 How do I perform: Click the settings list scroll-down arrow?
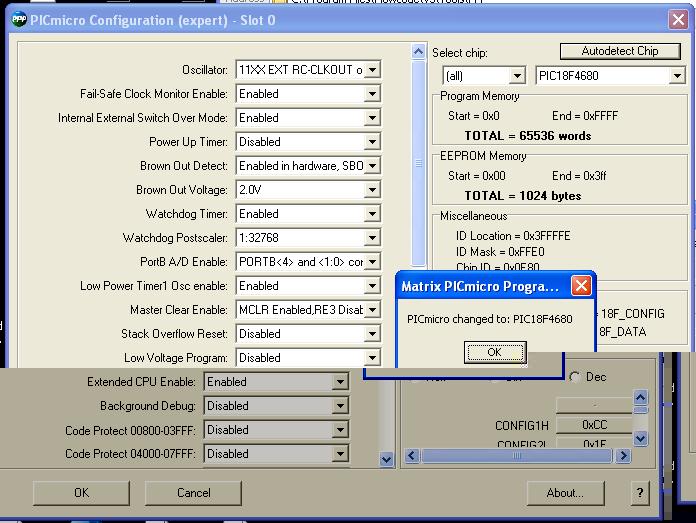[387, 460]
